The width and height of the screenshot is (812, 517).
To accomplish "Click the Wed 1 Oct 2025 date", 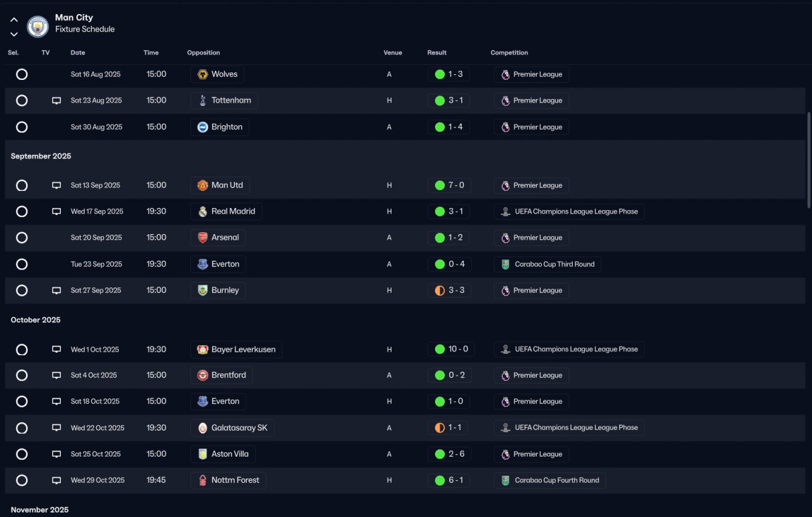I will point(95,350).
